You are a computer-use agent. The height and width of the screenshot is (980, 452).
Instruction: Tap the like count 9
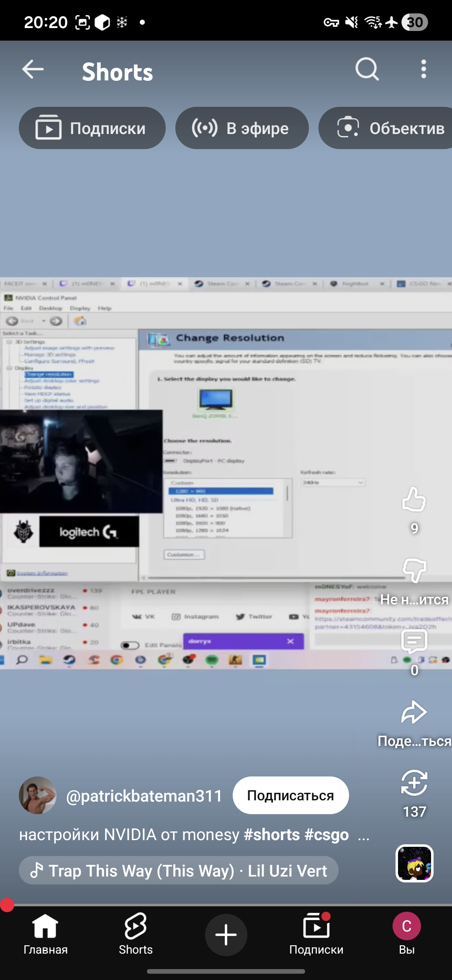tap(414, 529)
